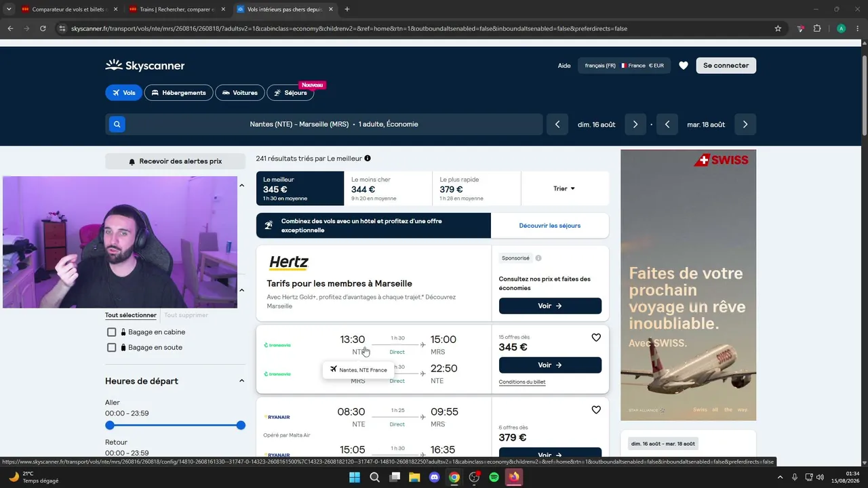
Task: Go to previous outbound date before 16 août
Action: click(x=557, y=125)
